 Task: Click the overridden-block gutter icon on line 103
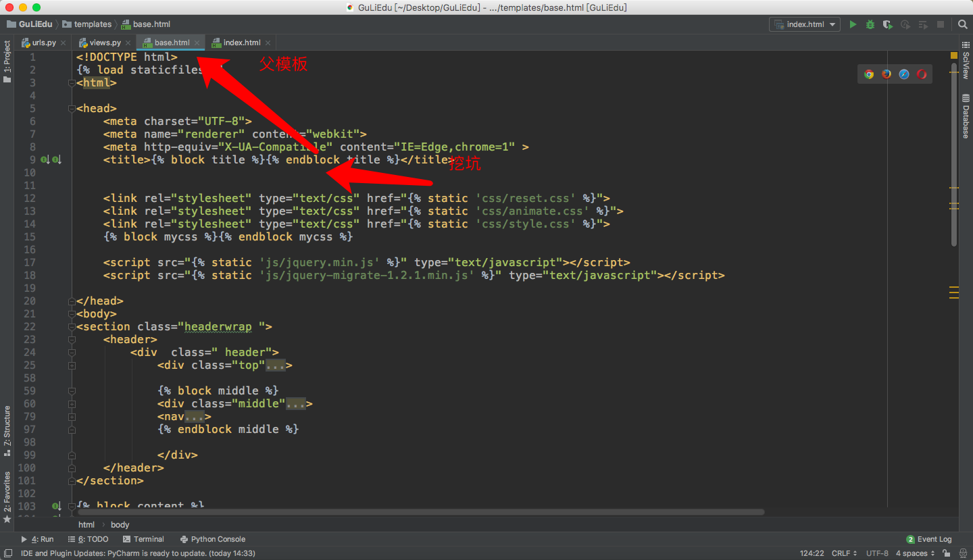coord(57,506)
